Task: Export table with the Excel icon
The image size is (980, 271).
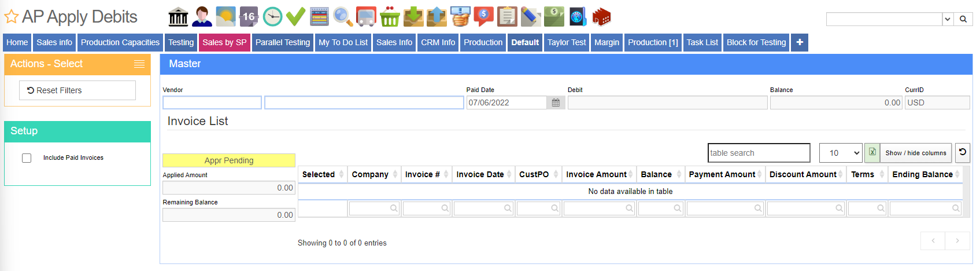Action: tap(872, 153)
